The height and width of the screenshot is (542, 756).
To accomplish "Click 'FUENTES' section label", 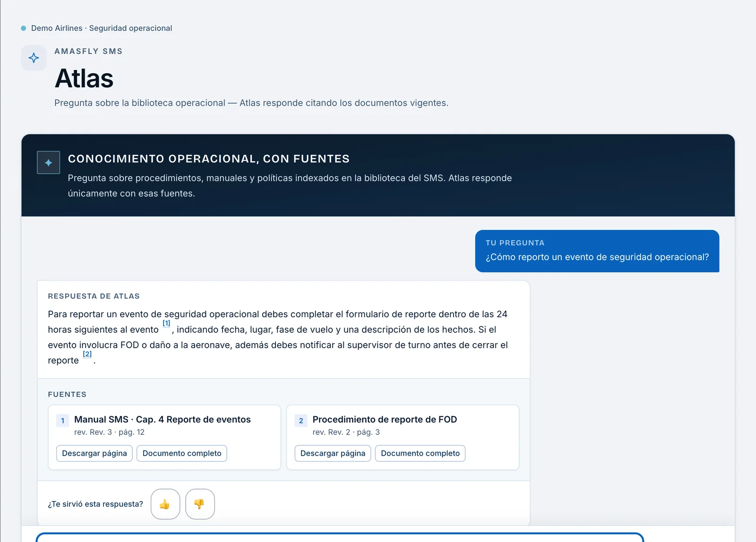I will (x=67, y=394).
